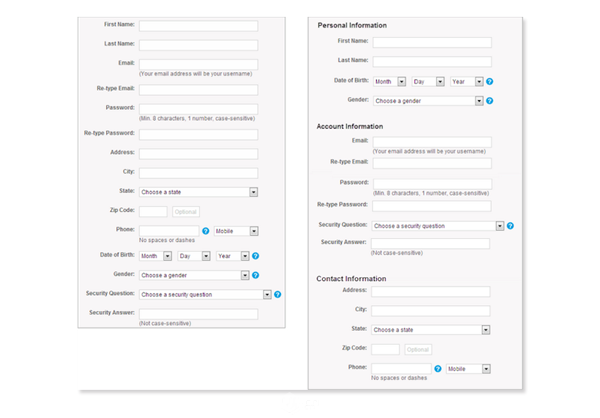Screen dimensions: 600x418
Task: Open 'Choose a gender' dropdown in left form
Action: (194, 275)
